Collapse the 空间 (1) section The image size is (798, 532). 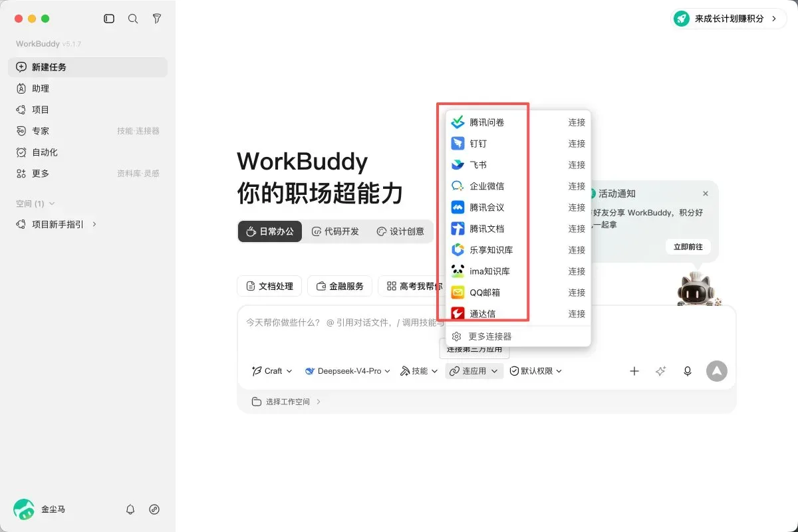(x=35, y=203)
